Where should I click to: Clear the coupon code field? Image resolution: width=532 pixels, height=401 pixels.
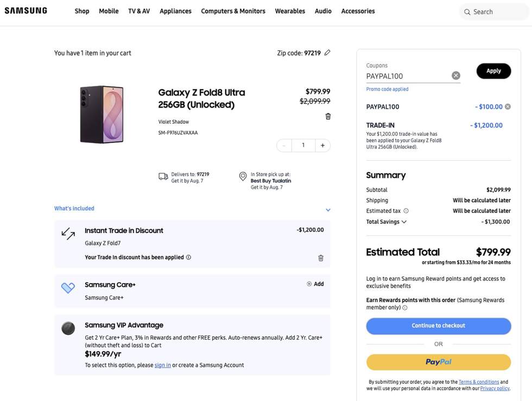point(456,76)
